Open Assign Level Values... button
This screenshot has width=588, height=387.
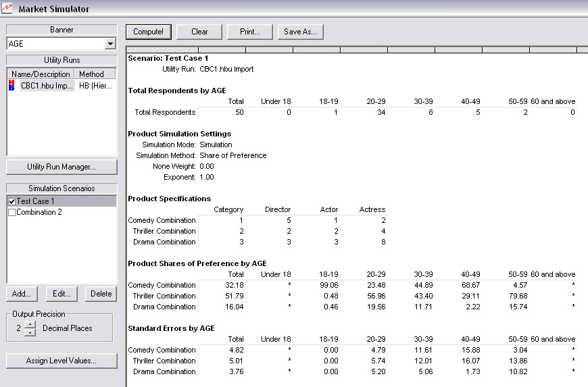click(62, 361)
